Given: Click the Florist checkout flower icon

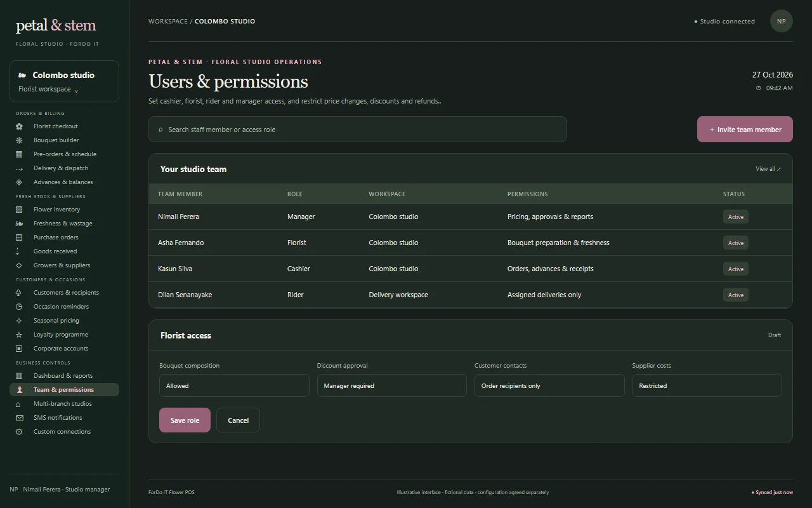Looking at the screenshot, I should pos(19,126).
